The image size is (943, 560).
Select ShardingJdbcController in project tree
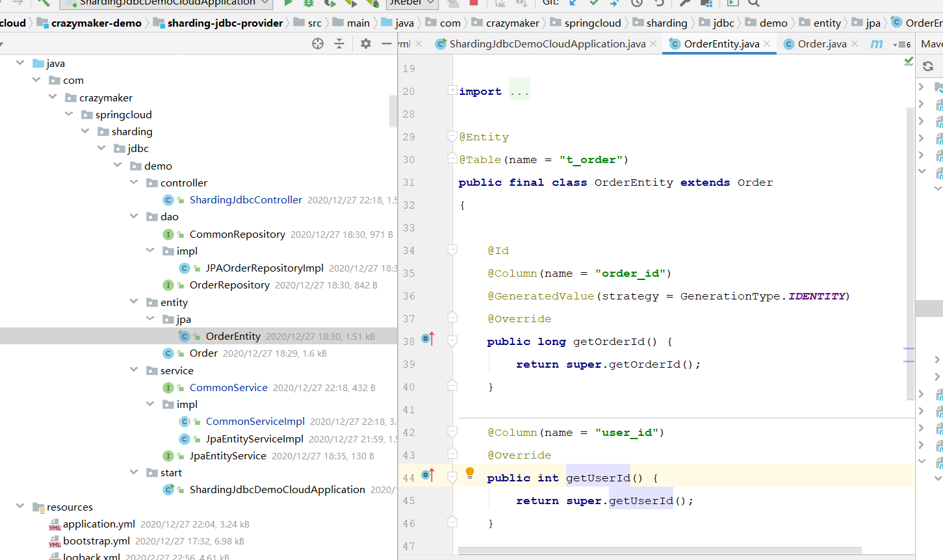(x=246, y=199)
